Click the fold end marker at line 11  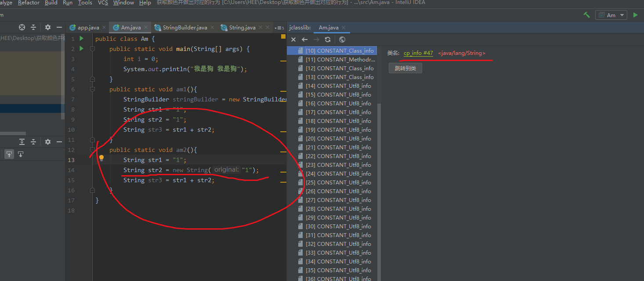point(92,140)
